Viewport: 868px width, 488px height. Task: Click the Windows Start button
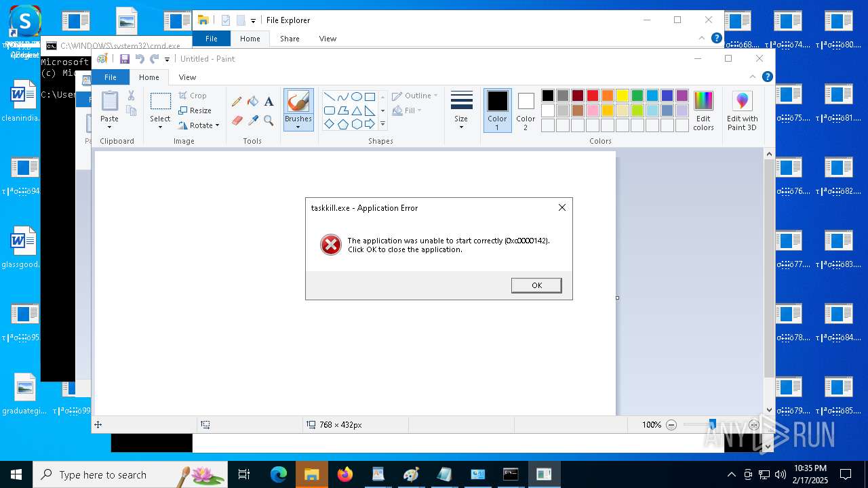point(16,474)
